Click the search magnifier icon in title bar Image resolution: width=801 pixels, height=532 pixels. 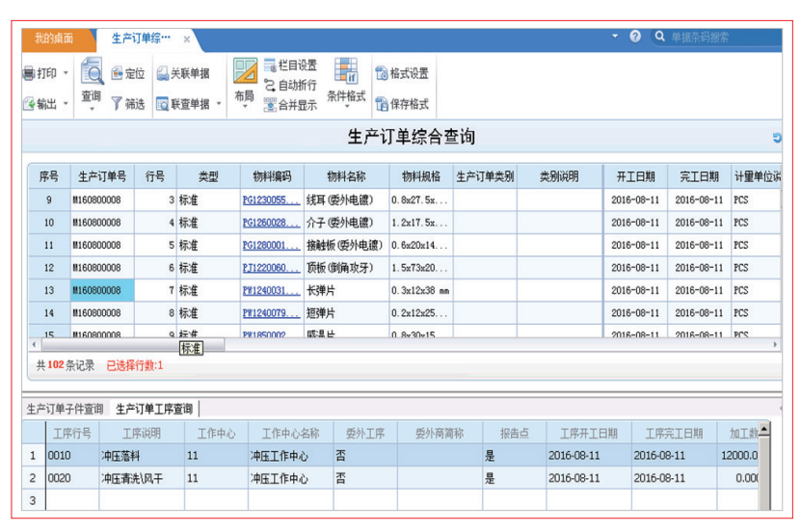click(659, 37)
